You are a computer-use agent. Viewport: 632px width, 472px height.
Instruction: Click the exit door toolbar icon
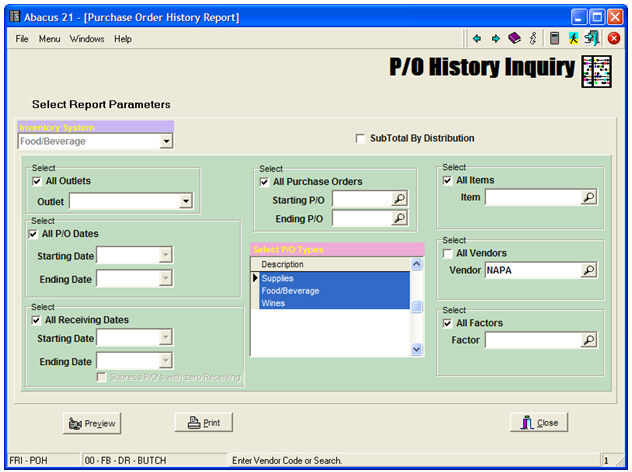click(x=592, y=38)
